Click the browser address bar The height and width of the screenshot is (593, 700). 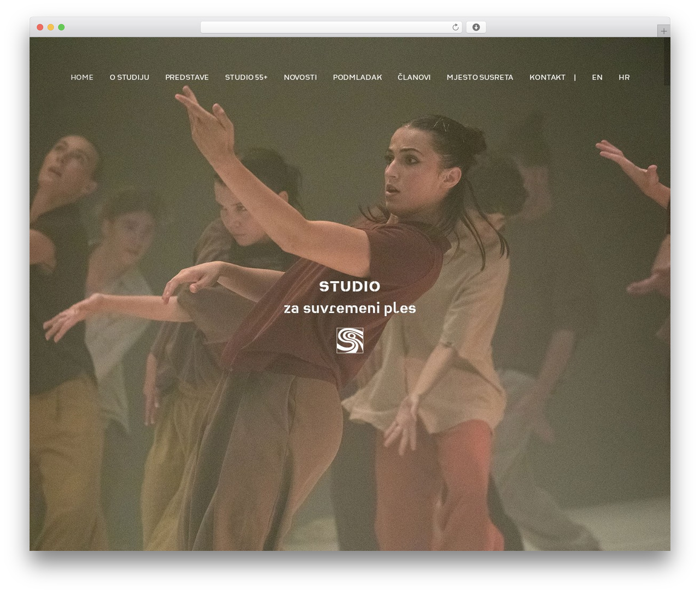(x=331, y=27)
